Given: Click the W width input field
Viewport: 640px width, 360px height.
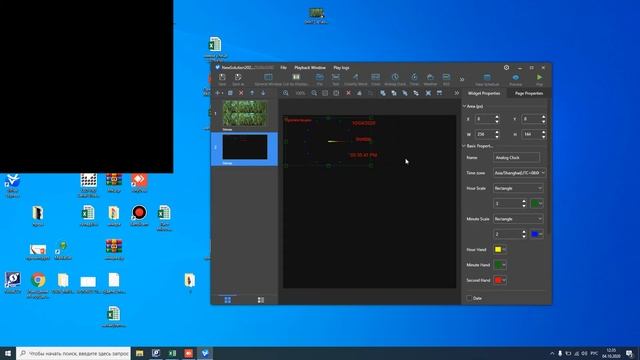Looking at the screenshot, I should [484, 134].
